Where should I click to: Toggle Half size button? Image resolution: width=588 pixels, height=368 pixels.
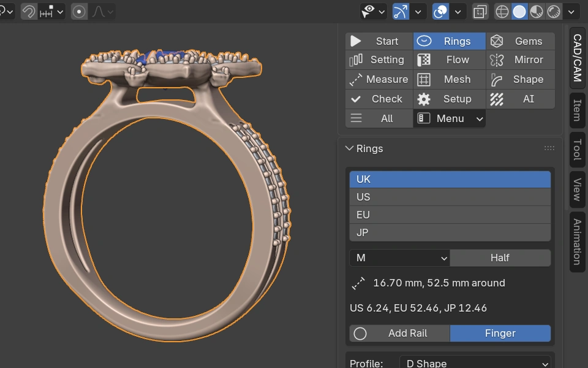[500, 258]
